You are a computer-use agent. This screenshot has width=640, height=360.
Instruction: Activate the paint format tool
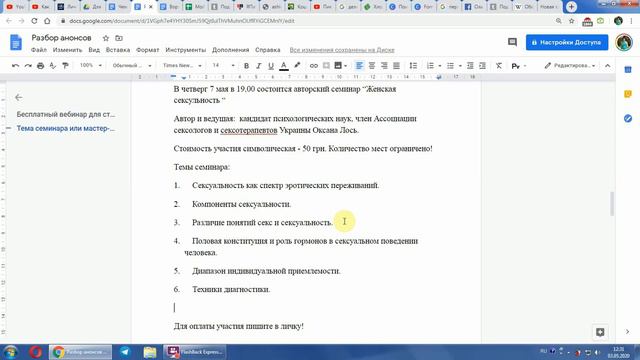pyautogui.click(x=65, y=66)
